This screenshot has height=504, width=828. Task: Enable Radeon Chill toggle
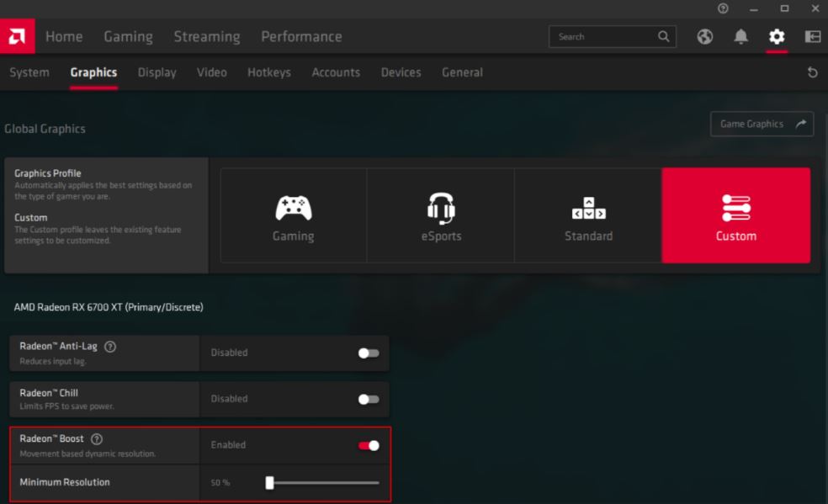point(369,399)
